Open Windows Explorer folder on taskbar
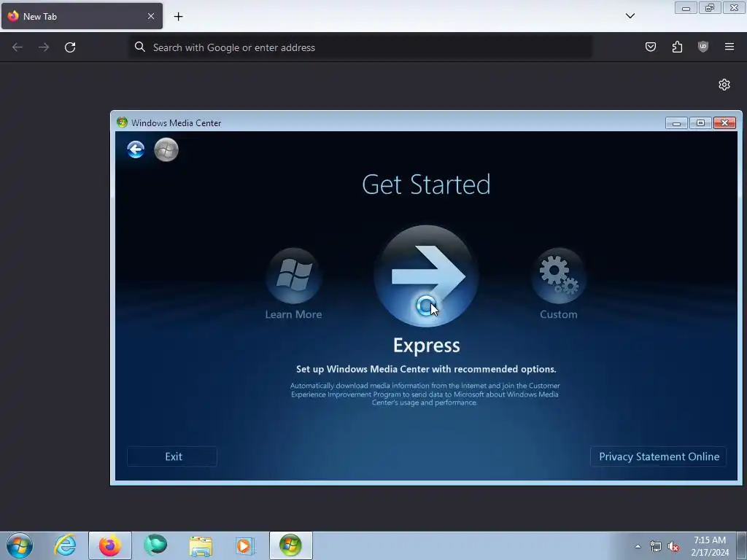Viewport: 747px width, 560px height. (x=201, y=545)
